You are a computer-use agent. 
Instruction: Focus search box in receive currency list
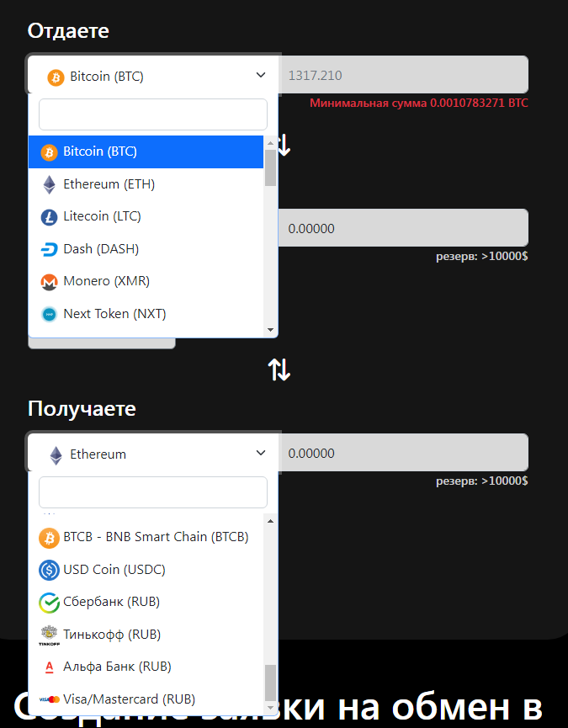pyautogui.click(x=153, y=492)
